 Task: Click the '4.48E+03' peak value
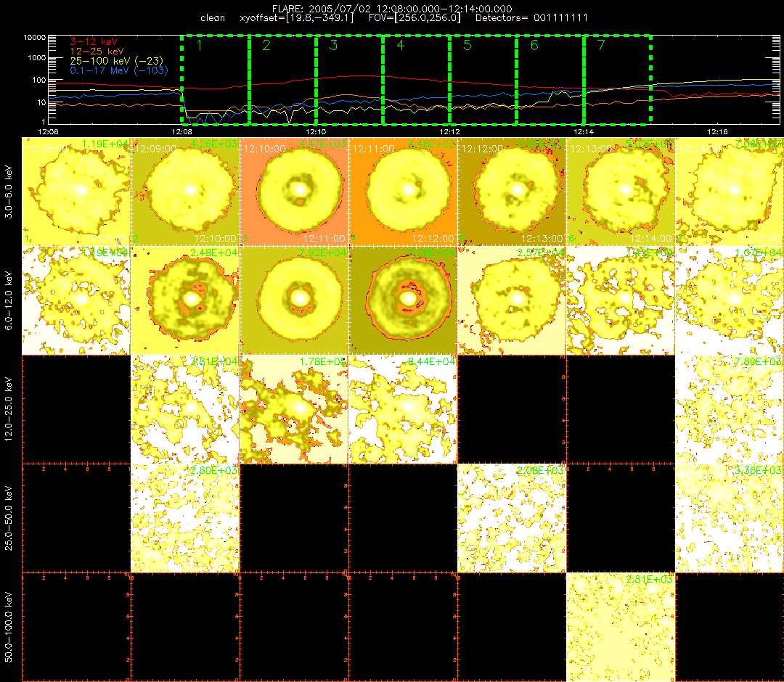[432, 144]
